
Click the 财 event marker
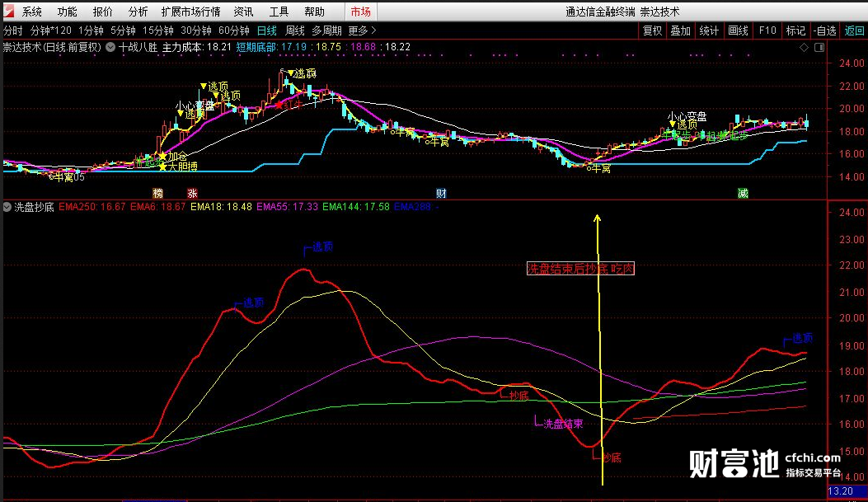tap(441, 193)
